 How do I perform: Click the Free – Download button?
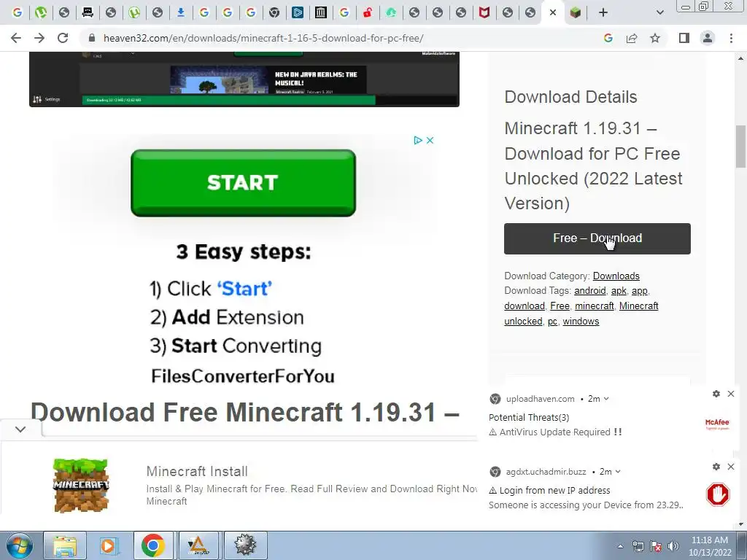(x=597, y=238)
